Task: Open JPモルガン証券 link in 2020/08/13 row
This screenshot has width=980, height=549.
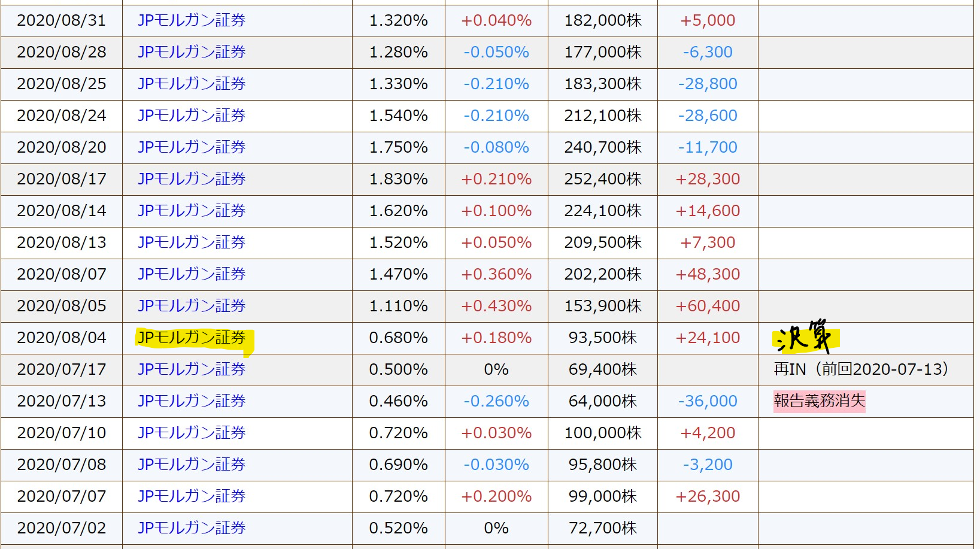Action: click(x=192, y=242)
